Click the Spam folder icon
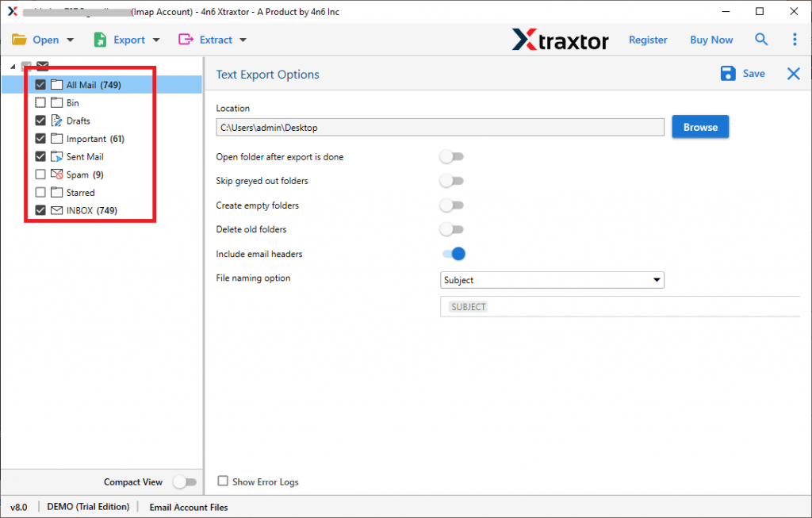The height and width of the screenshot is (518, 812). point(56,174)
